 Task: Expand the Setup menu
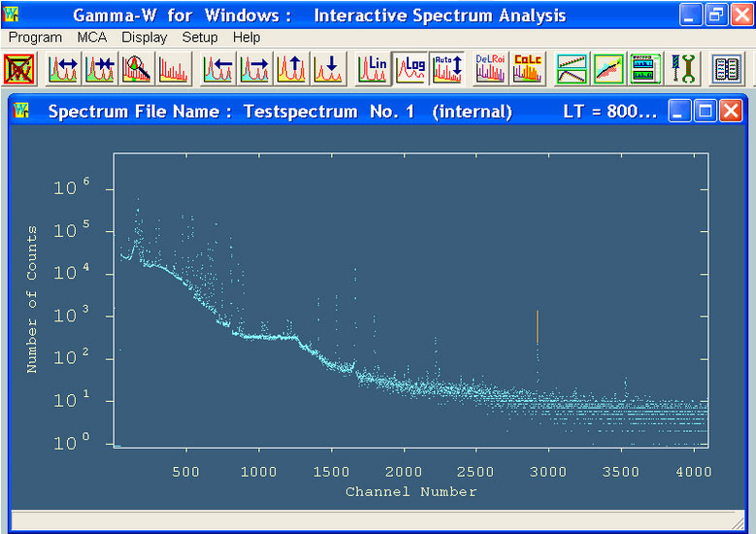click(200, 37)
